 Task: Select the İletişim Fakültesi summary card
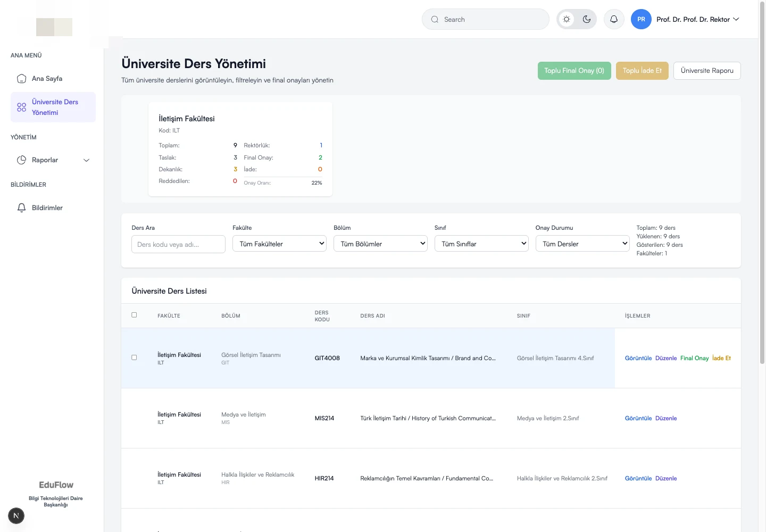click(x=240, y=149)
